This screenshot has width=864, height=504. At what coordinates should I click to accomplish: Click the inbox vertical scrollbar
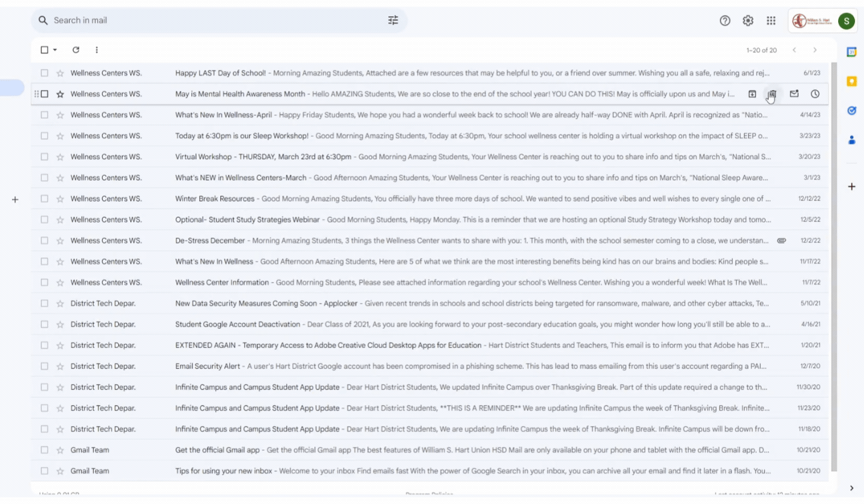pyautogui.click(x=833, y=266)
